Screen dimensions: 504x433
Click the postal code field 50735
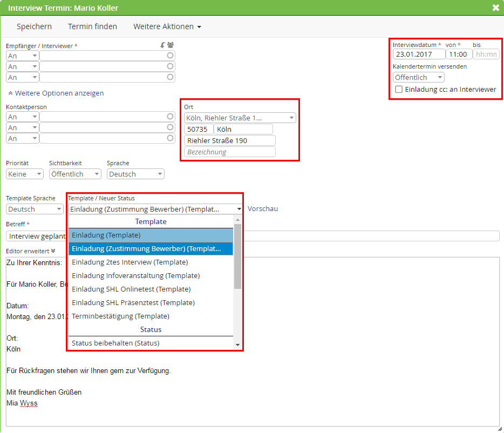click(199, 130)
